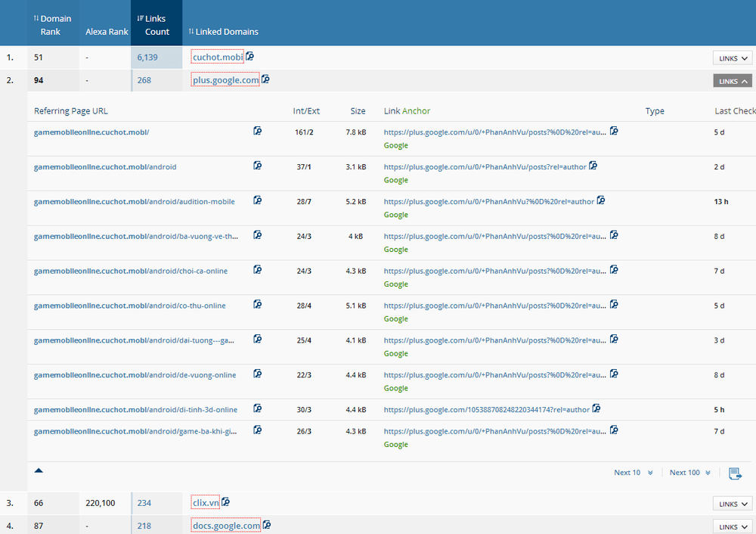Open the PhanAnhVu?%0D%20rel=author anchor link
This screenshot has width=756, height=534.
coord(489,202)
